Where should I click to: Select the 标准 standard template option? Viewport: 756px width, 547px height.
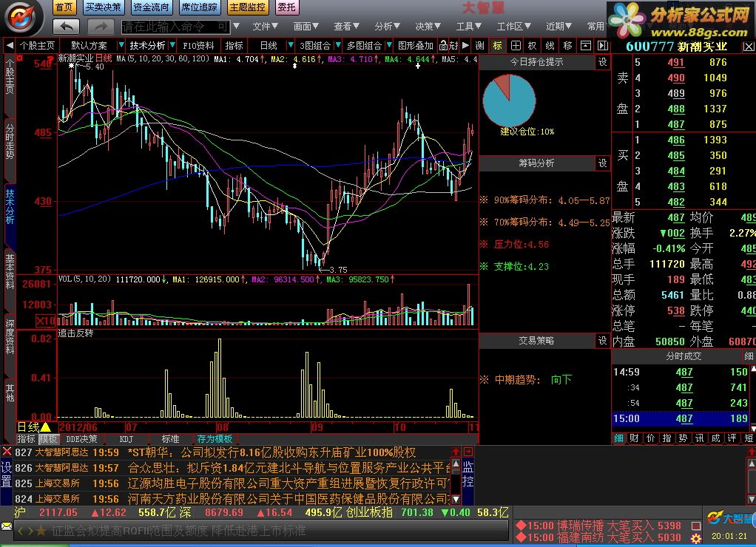(x=171, y=439)
